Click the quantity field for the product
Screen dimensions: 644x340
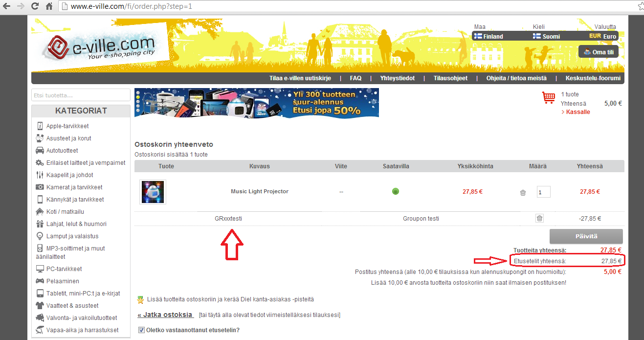point(543,192)
